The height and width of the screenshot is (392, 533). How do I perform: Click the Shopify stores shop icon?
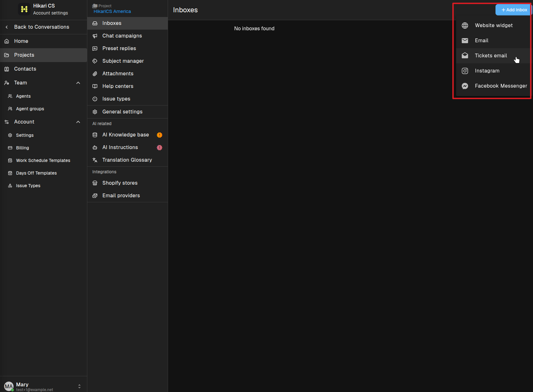pos(95,183)
